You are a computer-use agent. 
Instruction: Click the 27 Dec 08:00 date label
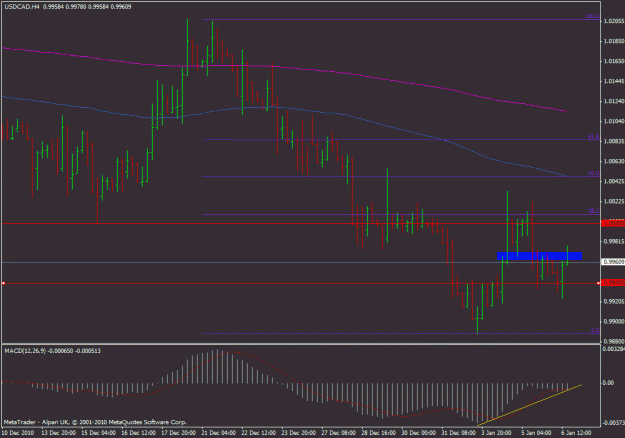pos(339,432)
